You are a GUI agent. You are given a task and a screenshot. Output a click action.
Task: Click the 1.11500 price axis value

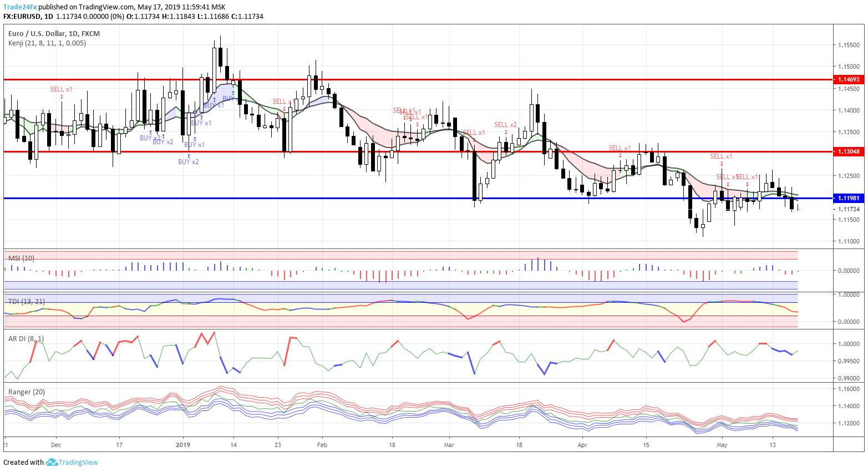pyautogui.click(x=849, y=220)
